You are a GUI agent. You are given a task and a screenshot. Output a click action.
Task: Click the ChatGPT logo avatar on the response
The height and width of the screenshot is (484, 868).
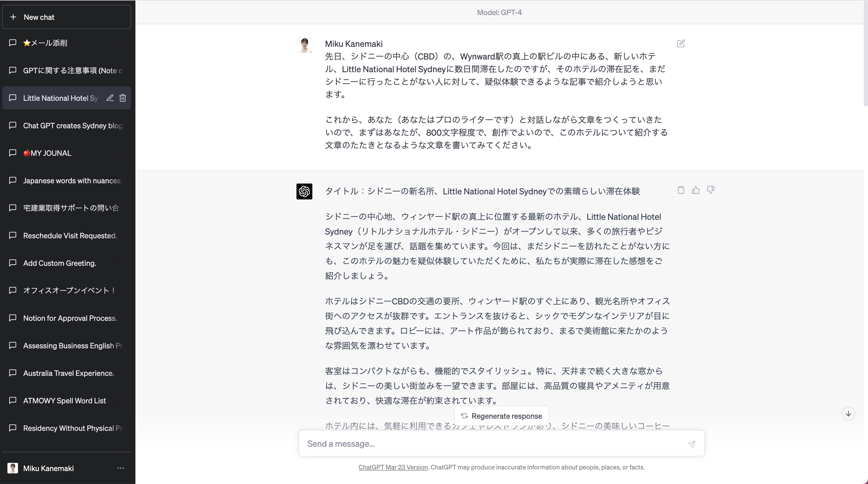[x=304, y=191]
